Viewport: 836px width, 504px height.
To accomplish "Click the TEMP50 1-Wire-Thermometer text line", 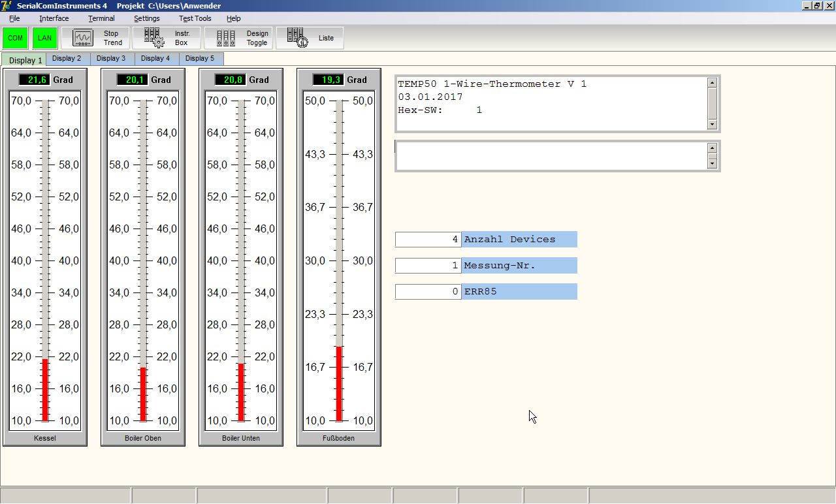I will pos(492,84).
